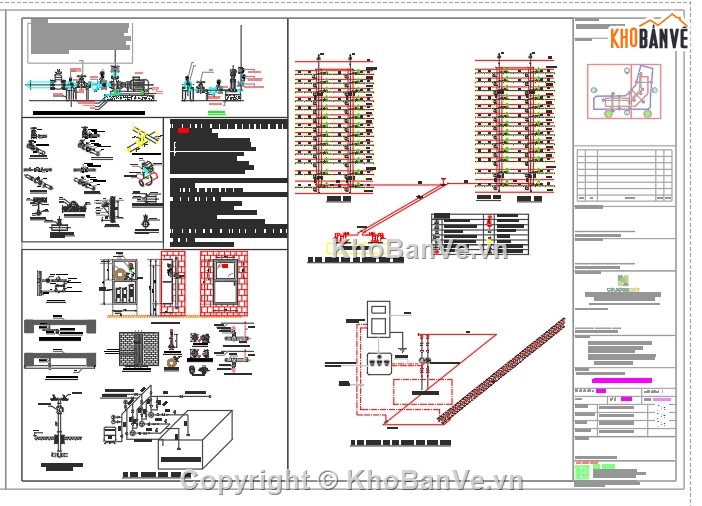Viewport: 702px width, 506px height.
Task: Click the site key plan in title block
Action: [x=624, y=91]
